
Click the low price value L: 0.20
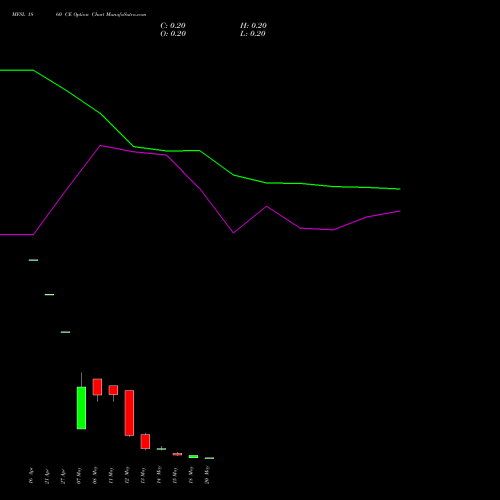253,34
